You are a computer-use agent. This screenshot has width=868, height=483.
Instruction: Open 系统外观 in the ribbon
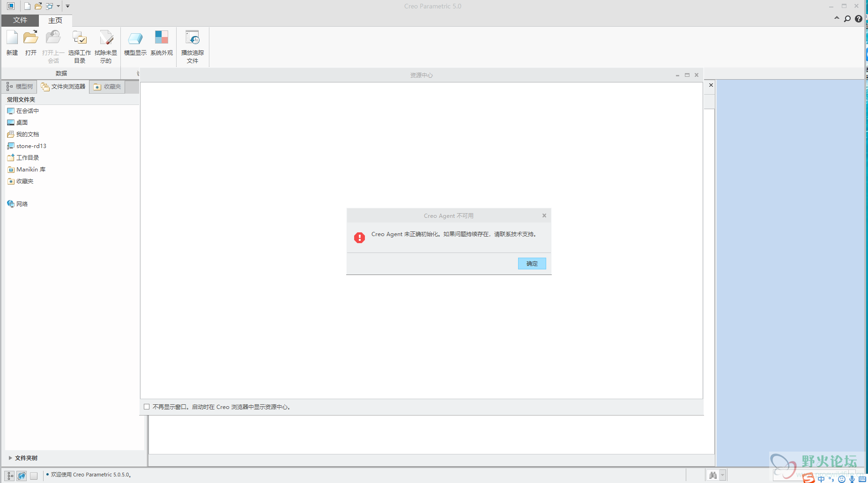click(162, 43)
